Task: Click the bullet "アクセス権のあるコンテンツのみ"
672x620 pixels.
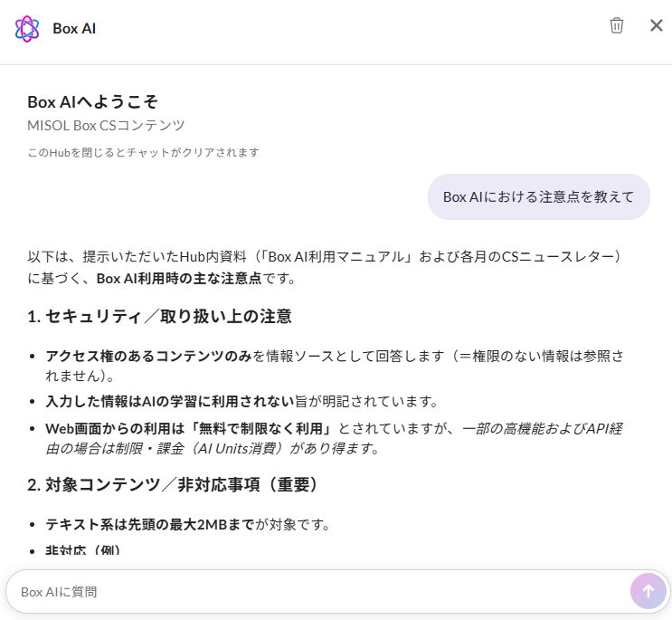Action: click(x=148, y=356)
